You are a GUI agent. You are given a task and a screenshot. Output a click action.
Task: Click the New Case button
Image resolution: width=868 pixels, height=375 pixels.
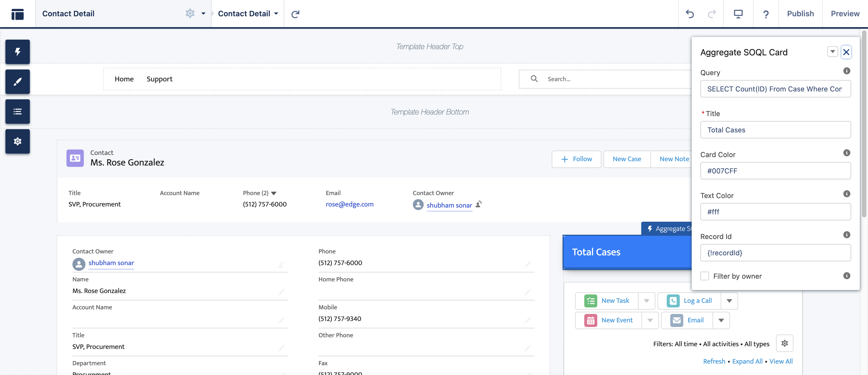pyautogui.click(x=627, y=159)
